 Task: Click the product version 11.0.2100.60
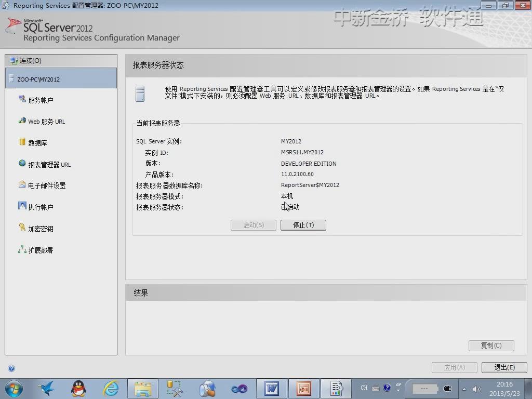[x=297, y=174]
